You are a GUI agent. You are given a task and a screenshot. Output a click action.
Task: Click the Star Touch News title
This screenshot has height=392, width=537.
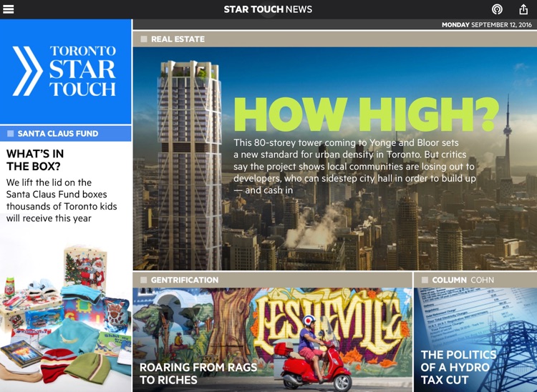(268, 9)
